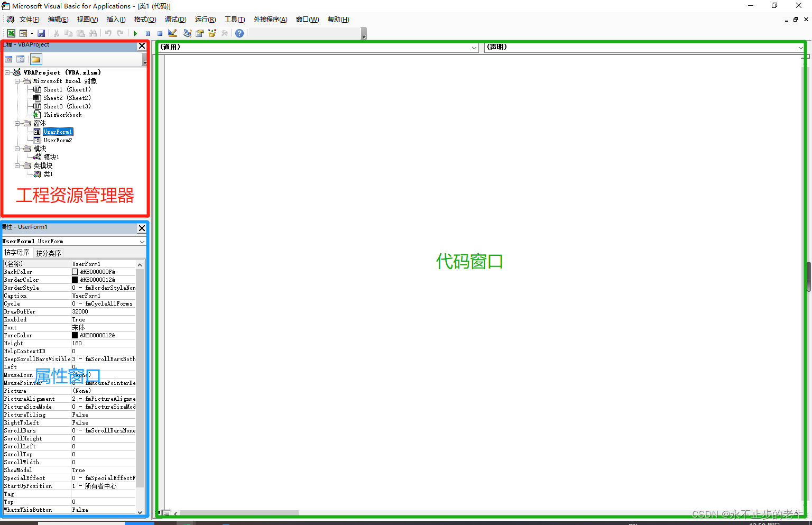Open Find with the binoculars icon
Image resolution: width=812 pixels, height=525 pixels.
pyautogui.click(x=93, y=33)
